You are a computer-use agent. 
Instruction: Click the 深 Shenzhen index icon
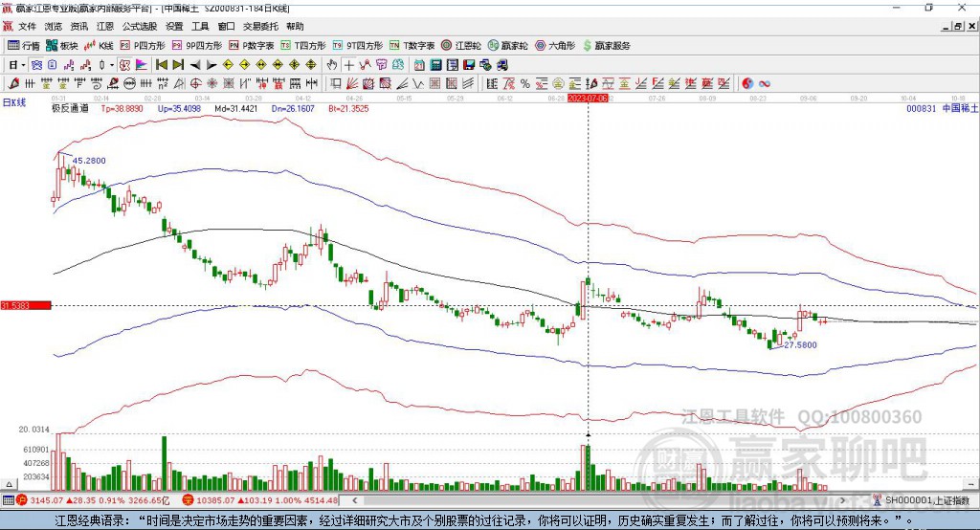point(189,500)
